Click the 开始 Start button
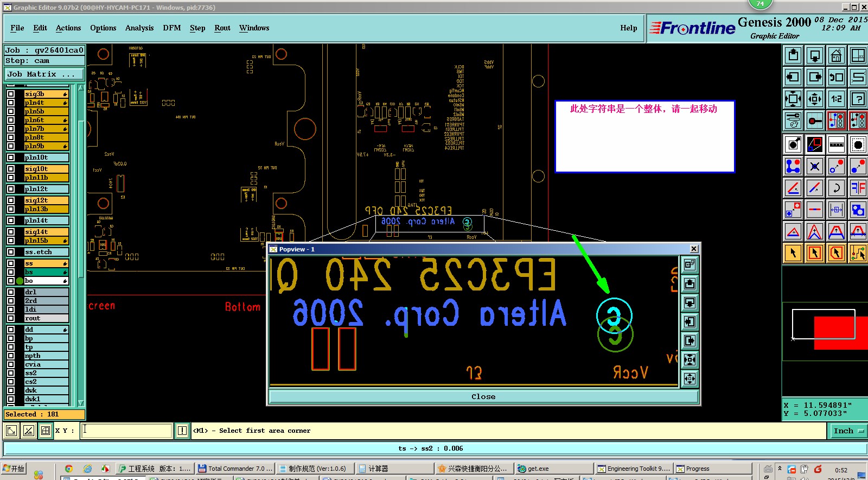Image resolution: width=868 pixels, height=480 pixels. click(14, 469)
